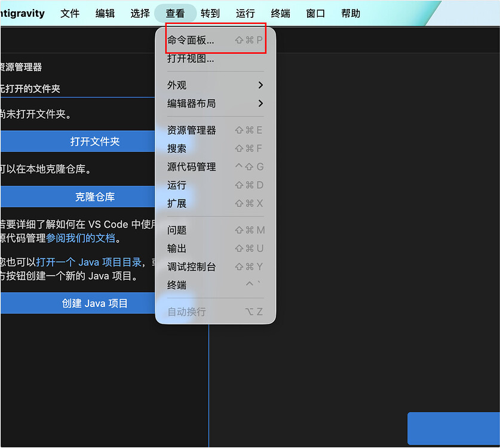Select 运行 entry in the dropdown
This screenshot has width=500, height=448.
coord(216,185)
